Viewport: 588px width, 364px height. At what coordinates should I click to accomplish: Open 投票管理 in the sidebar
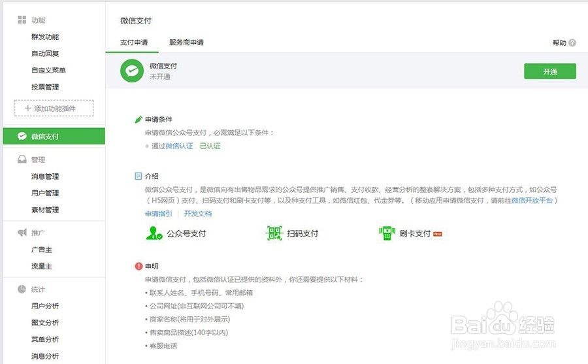[x=45, y=87]
